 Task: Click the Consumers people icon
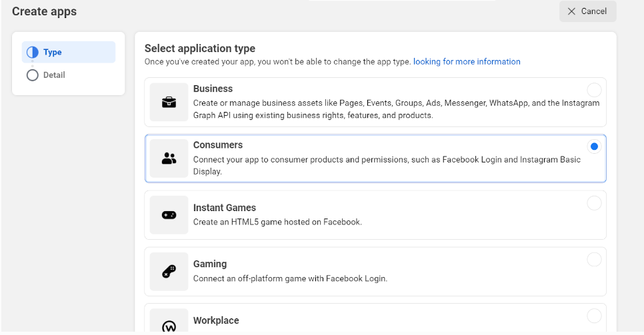point(169,159)
